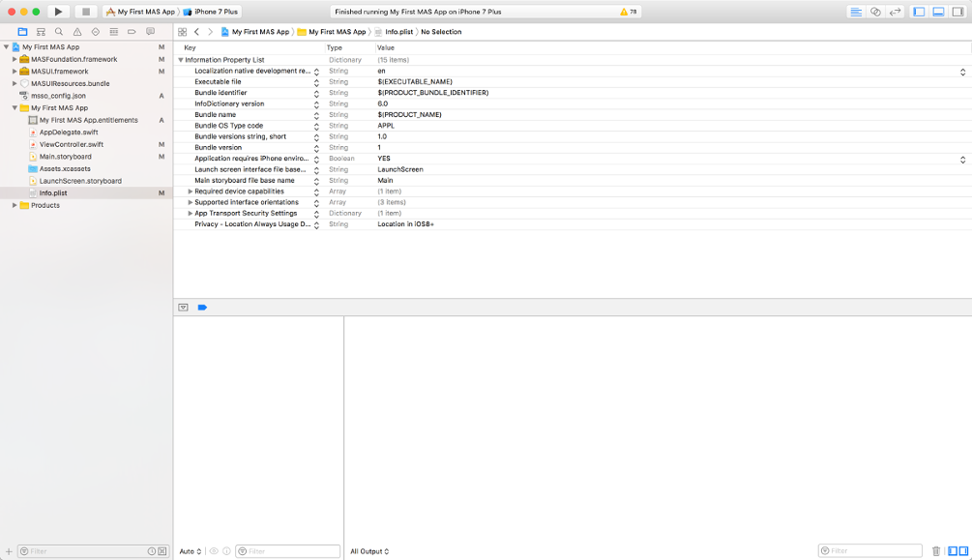Screen dimensions: 972x560
Task: Click Info.plist in the jump bar
Action: tap(394, 32)
